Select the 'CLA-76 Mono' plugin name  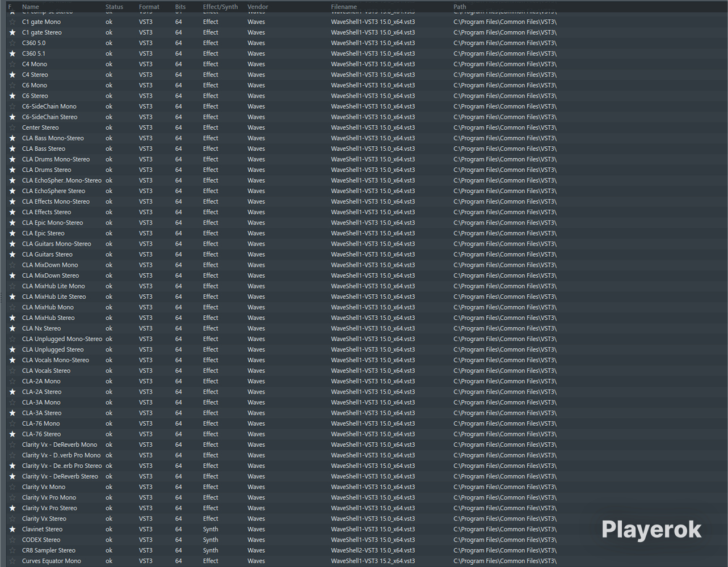coord(41,424)
